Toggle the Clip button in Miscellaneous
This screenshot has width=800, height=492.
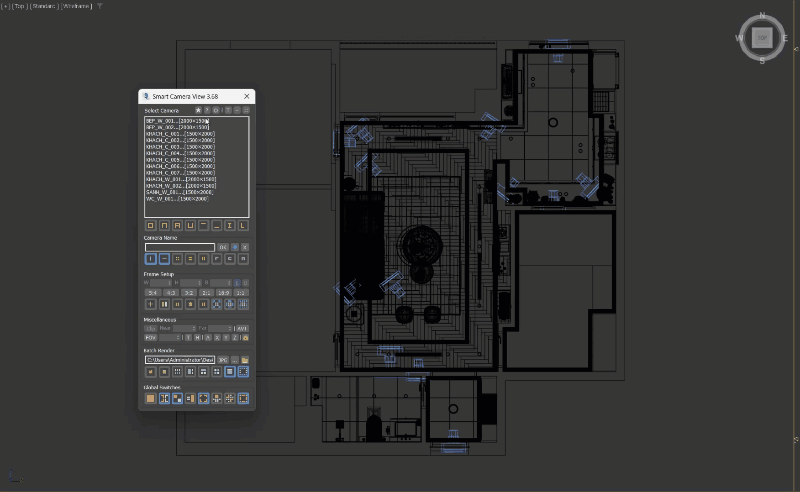151,328
